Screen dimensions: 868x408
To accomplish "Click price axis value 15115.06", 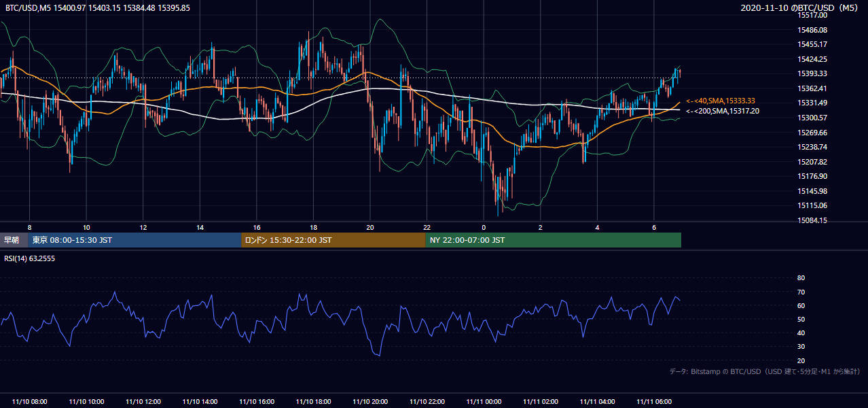I will [x=812, y=205].
